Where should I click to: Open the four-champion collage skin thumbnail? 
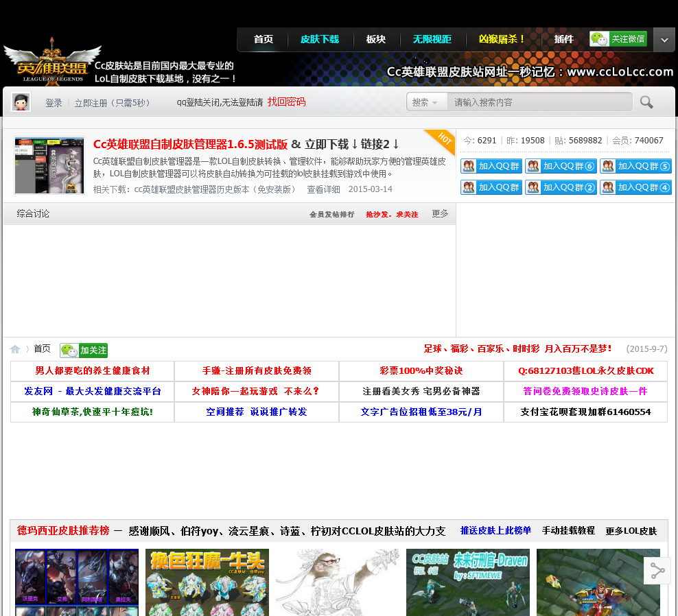click(77, 582)
